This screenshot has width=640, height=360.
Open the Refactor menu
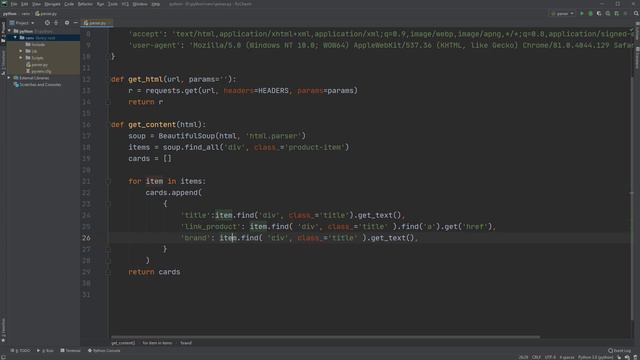tap(85, 4)
